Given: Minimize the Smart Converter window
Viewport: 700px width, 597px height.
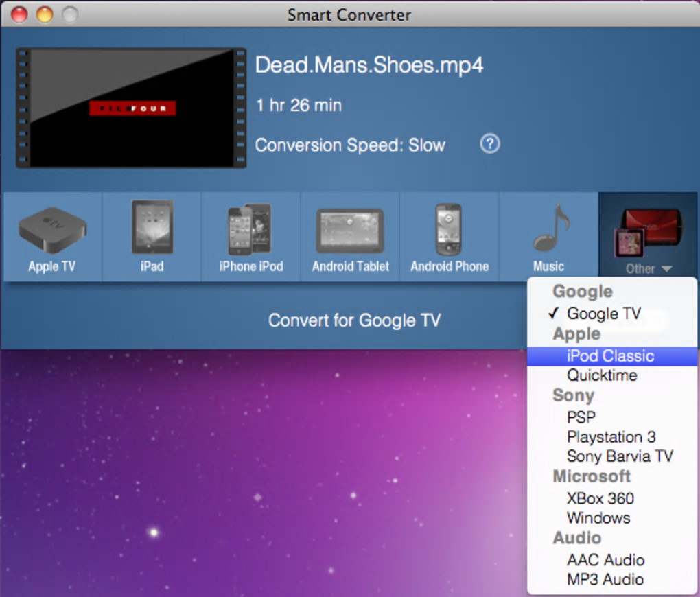Looking at the screenshot, I should tap(45, 14).
